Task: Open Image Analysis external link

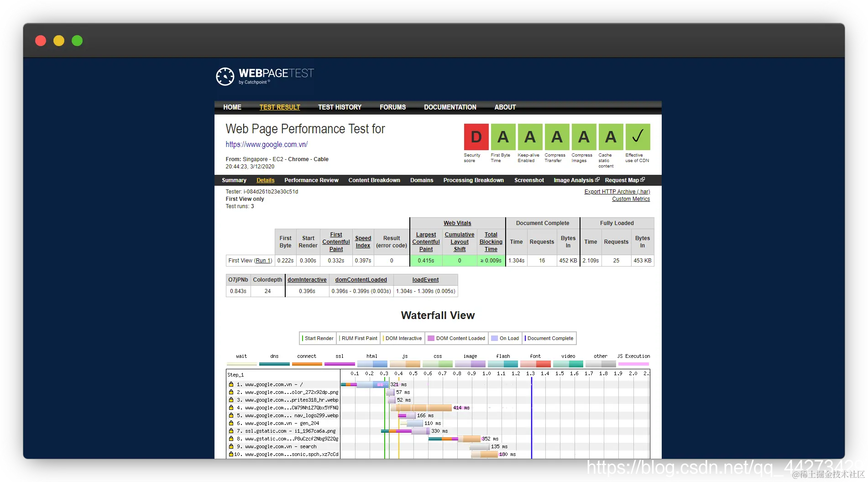Action: click(x=576, y=180)
